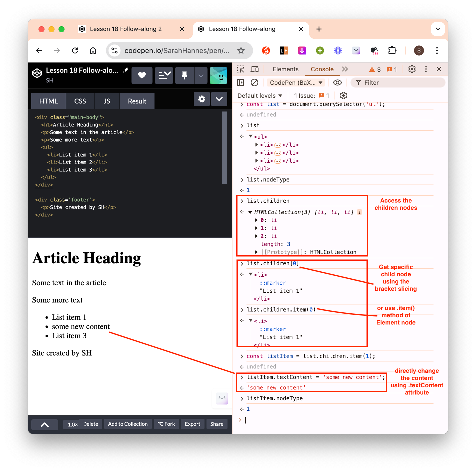Open the red lightning bolt extension
The width and height of the screenshot is (476, 471).
(x=266, y=51)
